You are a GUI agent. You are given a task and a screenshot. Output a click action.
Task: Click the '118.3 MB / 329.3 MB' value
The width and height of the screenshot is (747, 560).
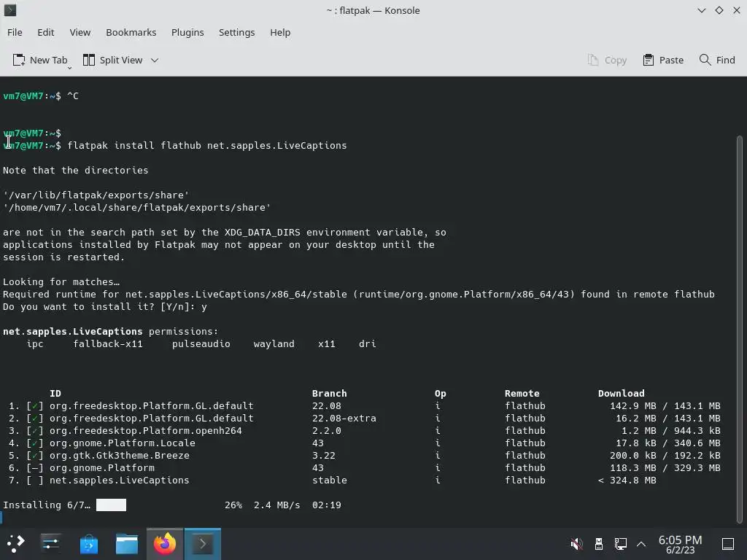[x=665, y=467]
